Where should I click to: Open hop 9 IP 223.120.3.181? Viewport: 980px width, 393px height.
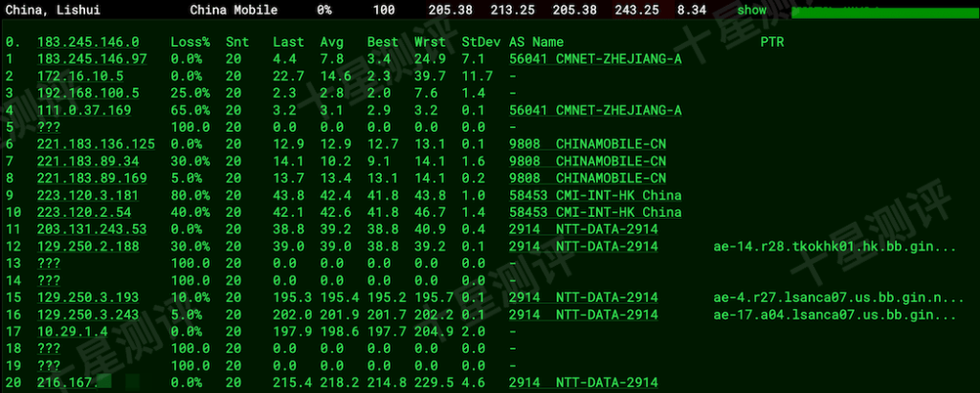(x=88, y=196)
